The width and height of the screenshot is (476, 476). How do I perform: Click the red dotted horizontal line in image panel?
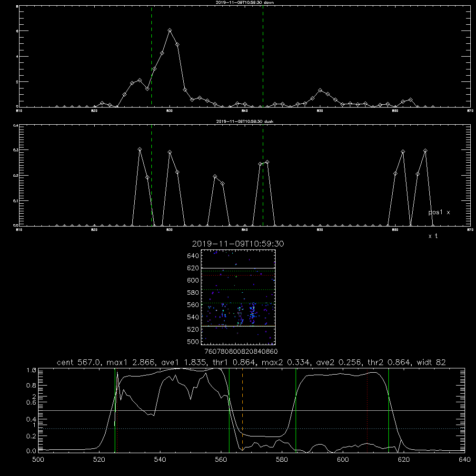point(238,275)
